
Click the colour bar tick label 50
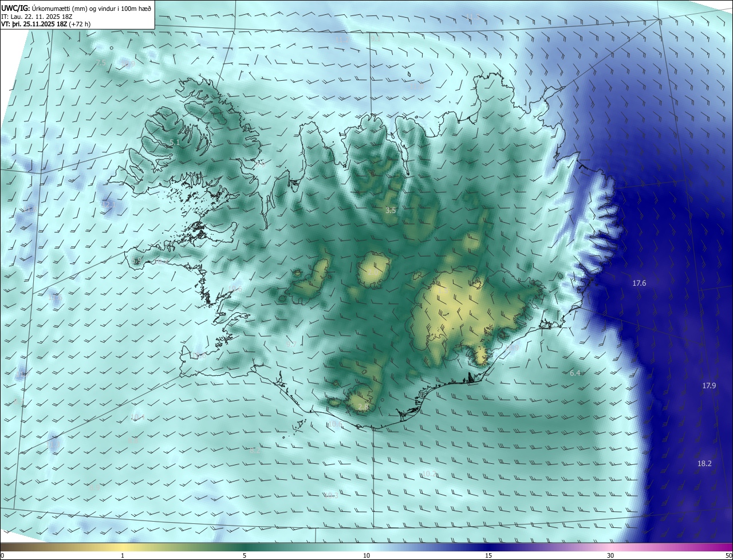[x=728, y=556]
